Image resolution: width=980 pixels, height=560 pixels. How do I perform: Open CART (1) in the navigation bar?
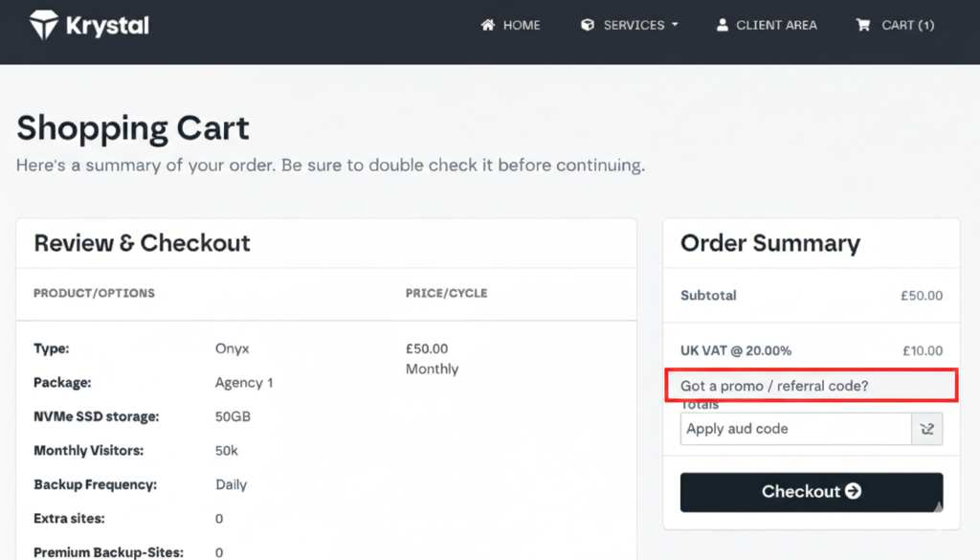[906, 25]
